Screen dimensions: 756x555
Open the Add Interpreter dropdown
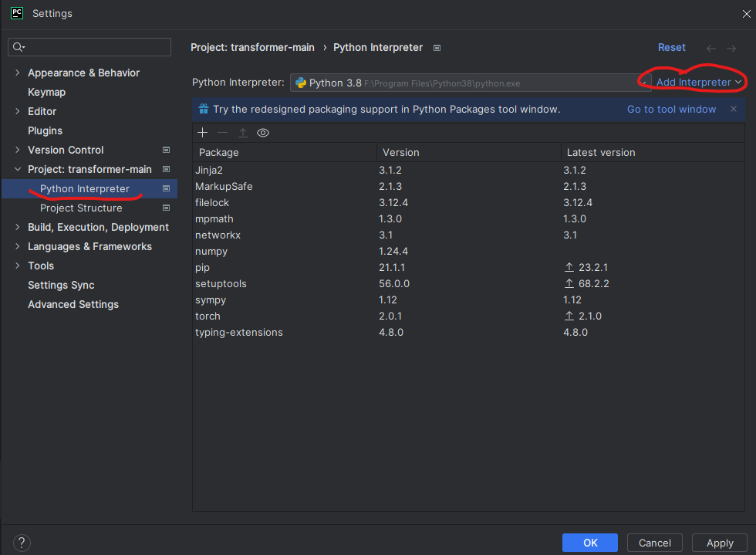pyautogui.click(x=698, y=83)
